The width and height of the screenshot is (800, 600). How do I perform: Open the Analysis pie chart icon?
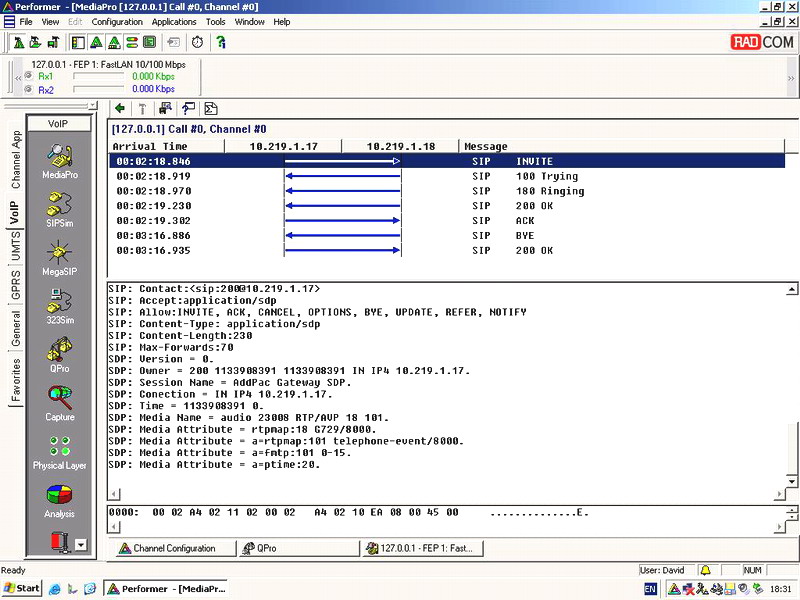60,495
